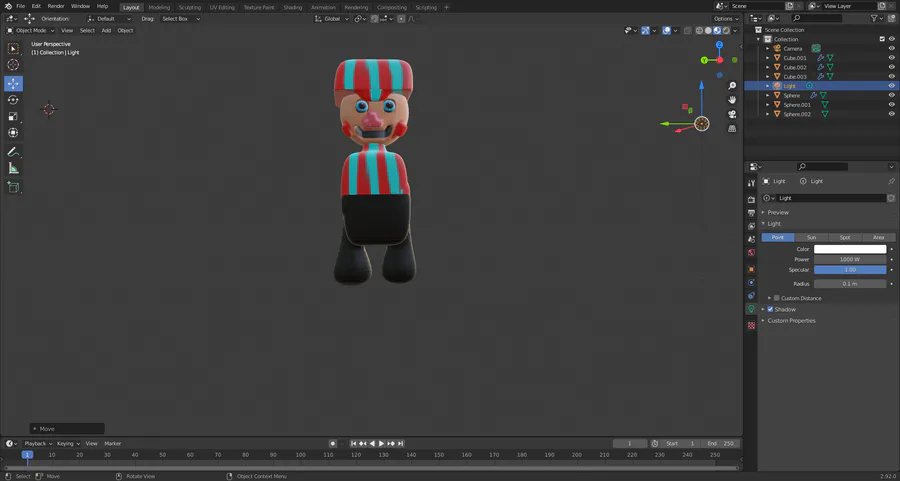900x481 pixels.
Task: Open the timeline Keying popover
Action: (68, 444)
